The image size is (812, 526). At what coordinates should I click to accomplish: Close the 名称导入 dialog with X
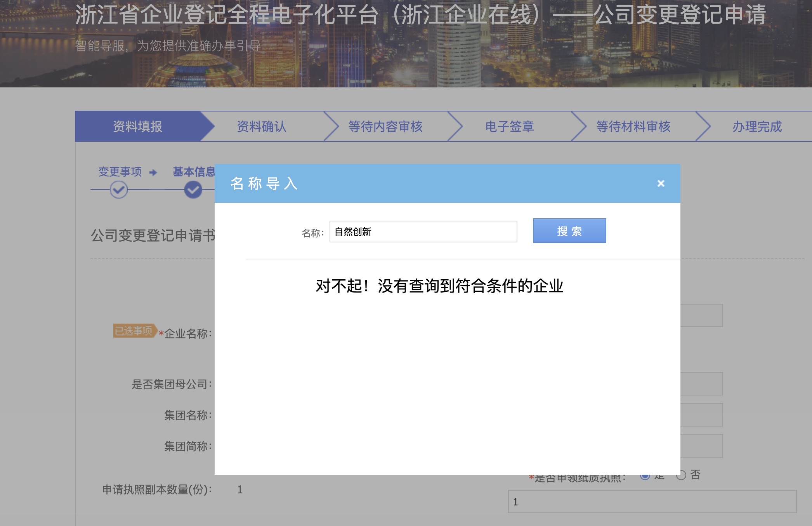click(661, 183)
